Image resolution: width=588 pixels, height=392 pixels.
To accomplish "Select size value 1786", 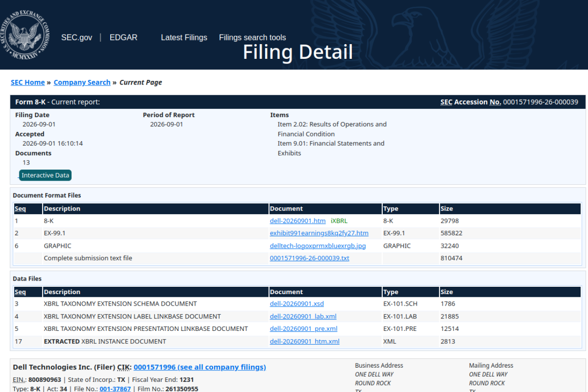I will (448, 304).
